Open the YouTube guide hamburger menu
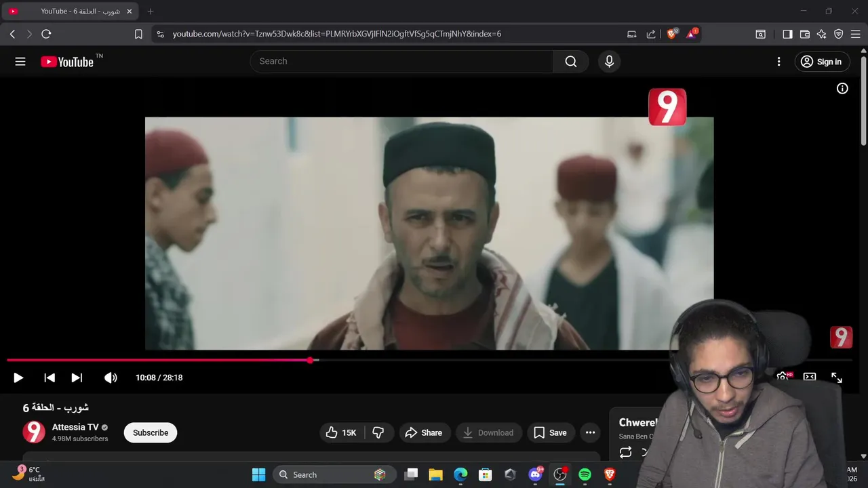The image size is (868, 488). 20,62
